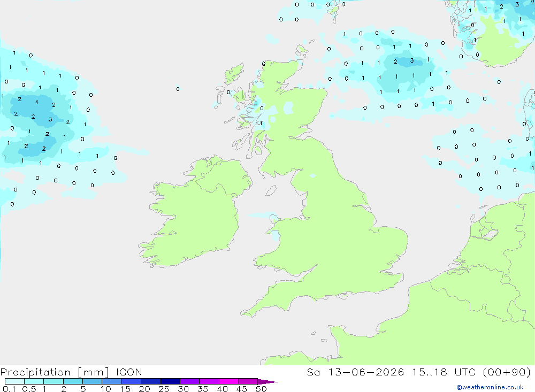Click the 0.1–0.5 mm legend color swatch
This screenshot has height=392, width=535.
coord(14,381)
